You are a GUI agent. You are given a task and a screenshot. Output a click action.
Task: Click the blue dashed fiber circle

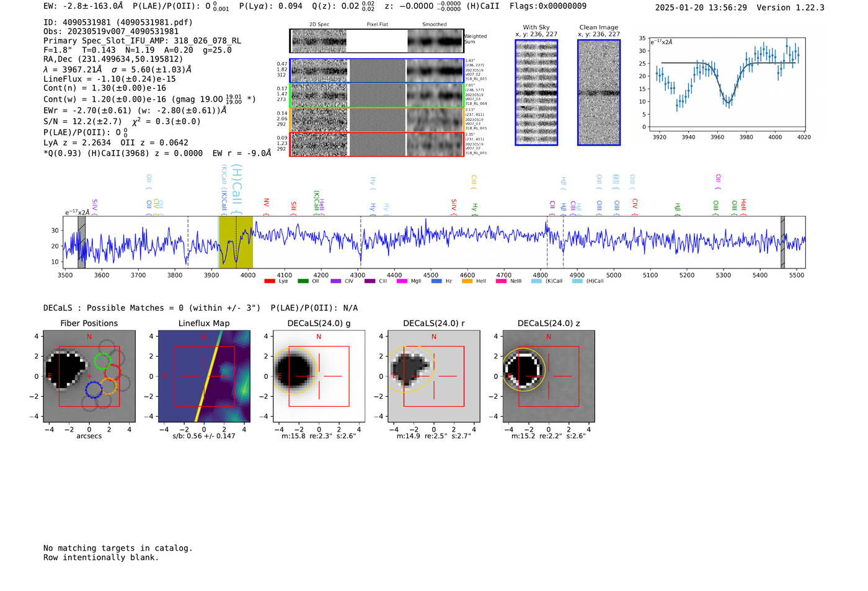pos(94,390)
